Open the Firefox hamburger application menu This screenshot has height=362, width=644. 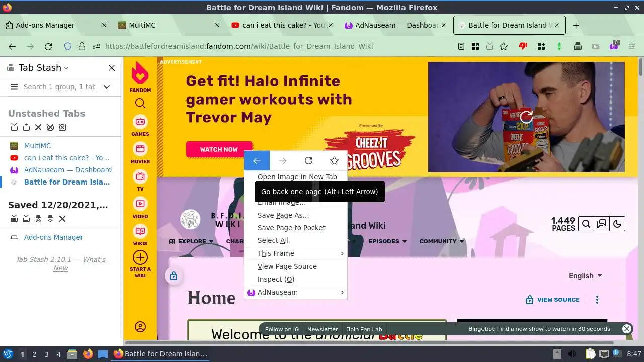632,46
